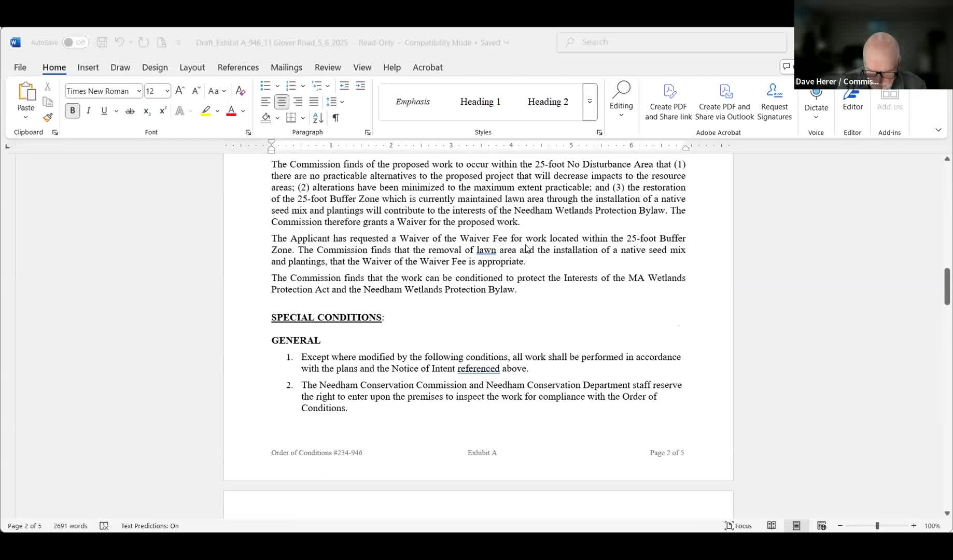
Task: Open the font name dropdown
Action: point(138,91)
